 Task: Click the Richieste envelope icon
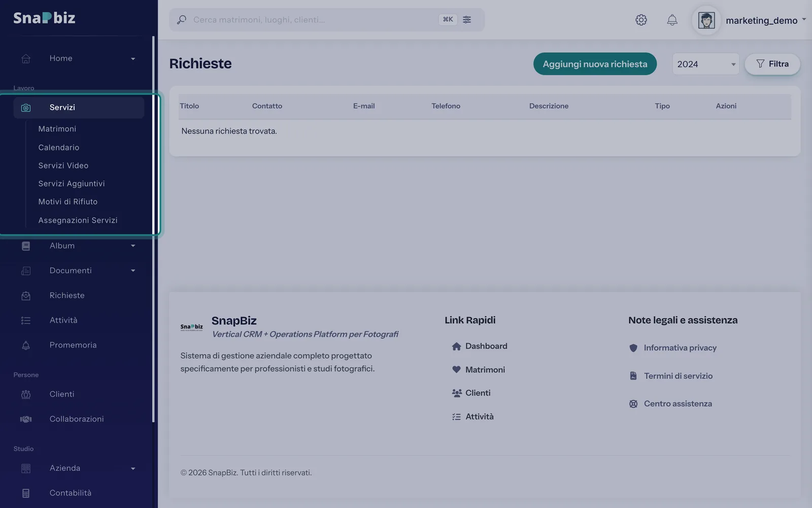point(26,296)
